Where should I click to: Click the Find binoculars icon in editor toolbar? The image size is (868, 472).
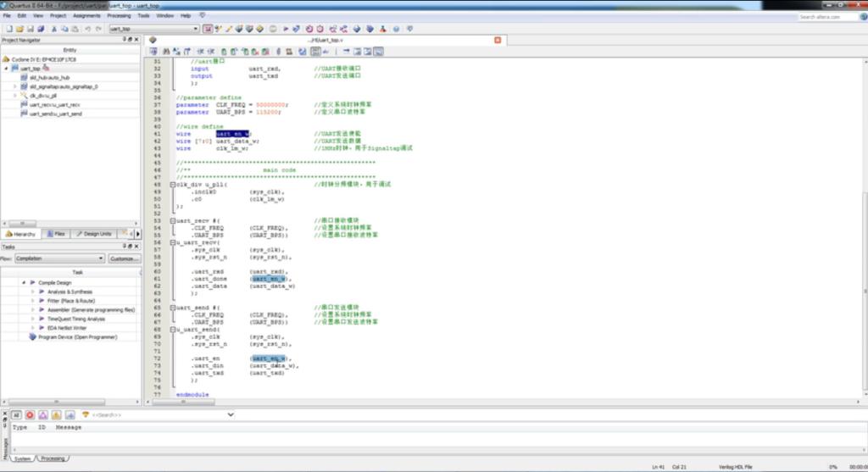pyautogui.click(x=154, y=52)
